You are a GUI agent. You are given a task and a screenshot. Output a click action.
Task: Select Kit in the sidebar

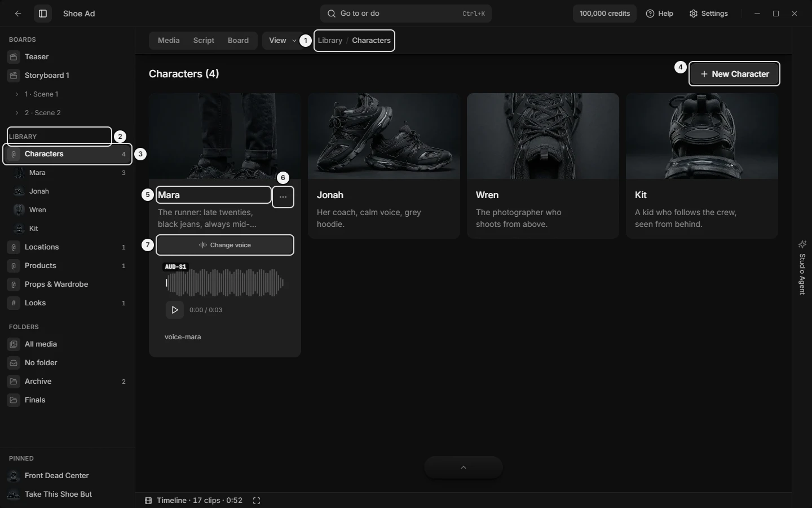[x=68, y=229]
